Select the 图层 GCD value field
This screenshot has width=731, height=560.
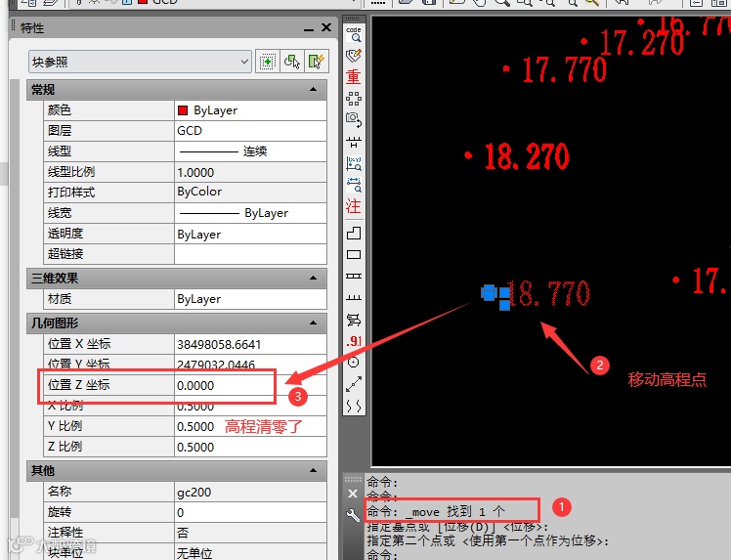(x=250, y=131)
